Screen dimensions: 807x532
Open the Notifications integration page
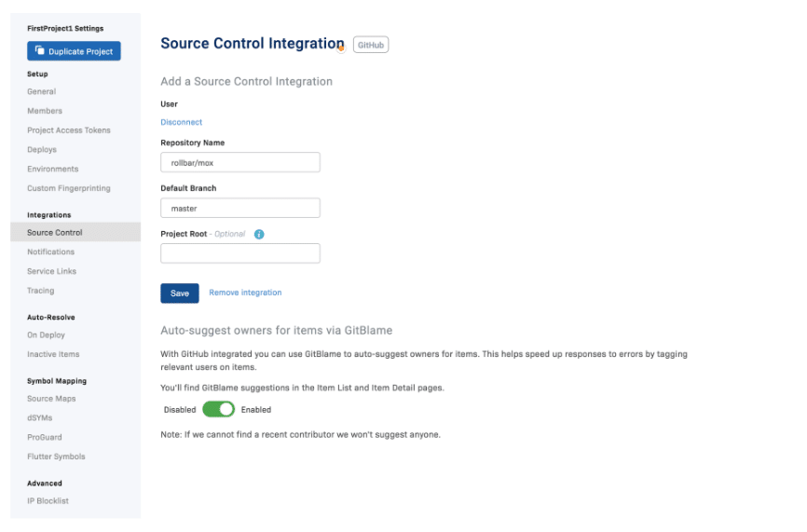(51, 252)
